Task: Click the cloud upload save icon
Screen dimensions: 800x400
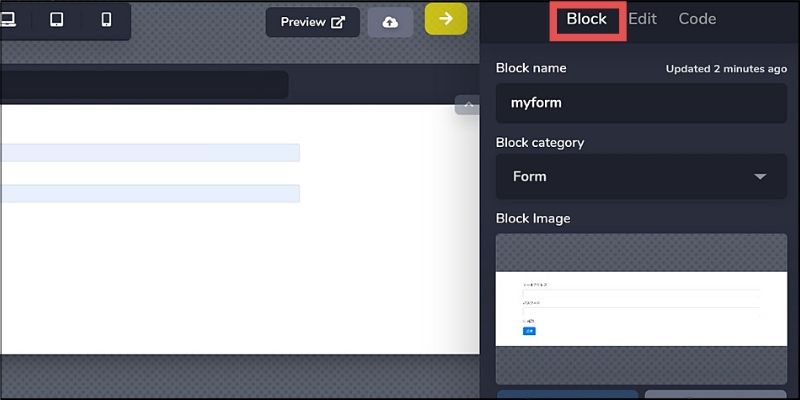Action: [390, 22]
